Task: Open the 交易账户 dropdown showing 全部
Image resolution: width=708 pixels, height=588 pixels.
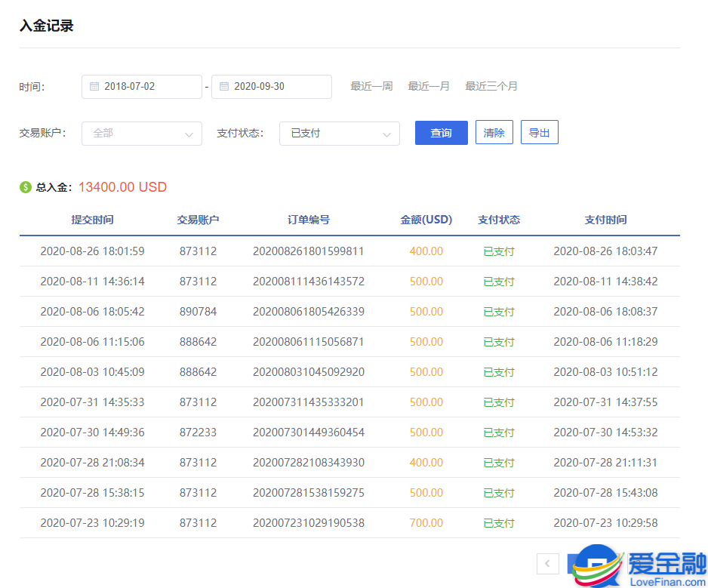Action: pos(142,134)
